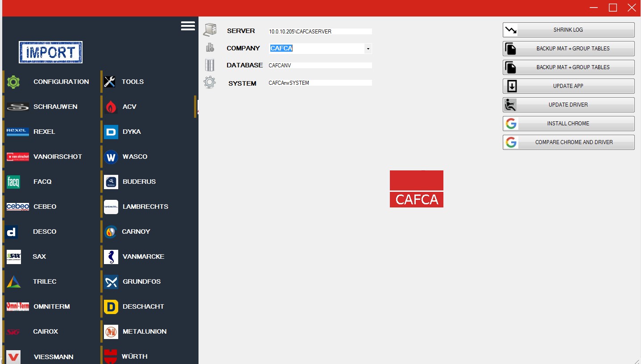Choose the Trilec triangle icon
Screen dimensions: 641x364
[x=14, y=281]
